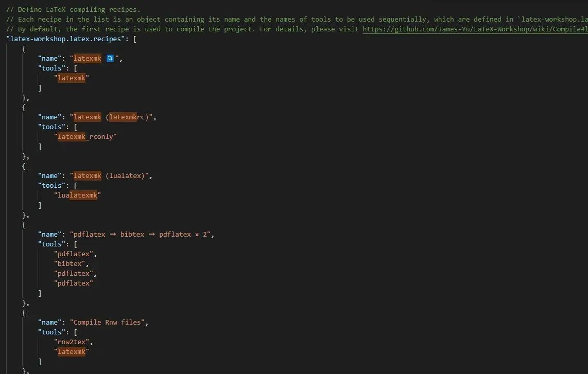
Task: Click the "latexmk_rconly" tool string
Action: coord(84,136)
